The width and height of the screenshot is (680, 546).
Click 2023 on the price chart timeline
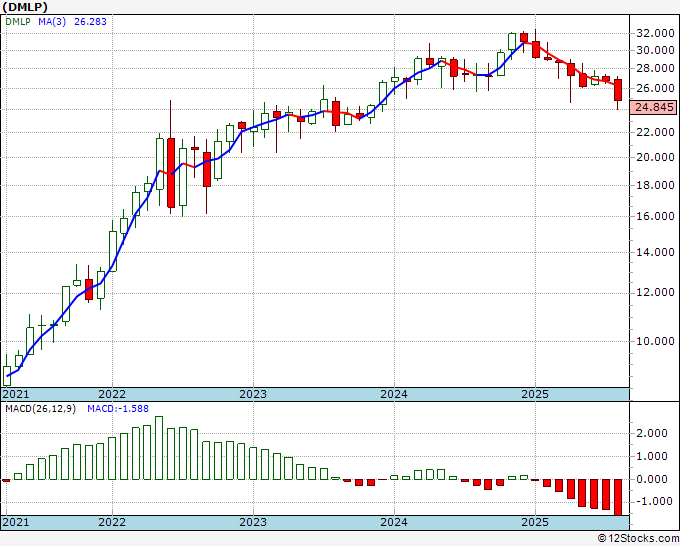(253, 394)
